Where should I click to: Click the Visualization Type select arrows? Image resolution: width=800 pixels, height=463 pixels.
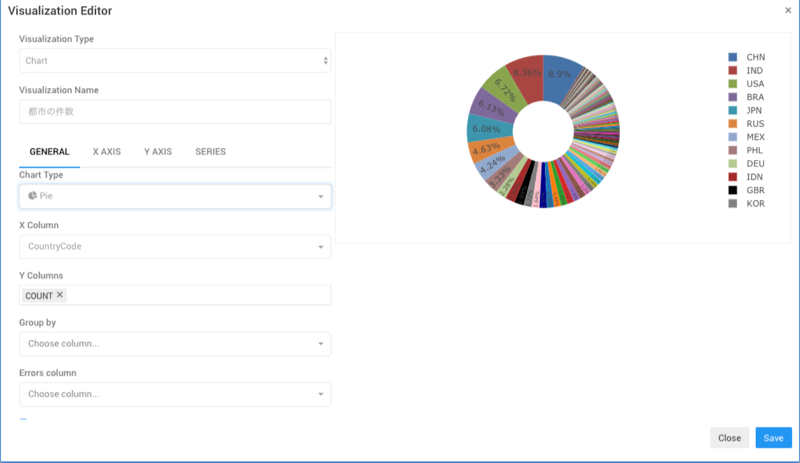click(x=326, y=61)
